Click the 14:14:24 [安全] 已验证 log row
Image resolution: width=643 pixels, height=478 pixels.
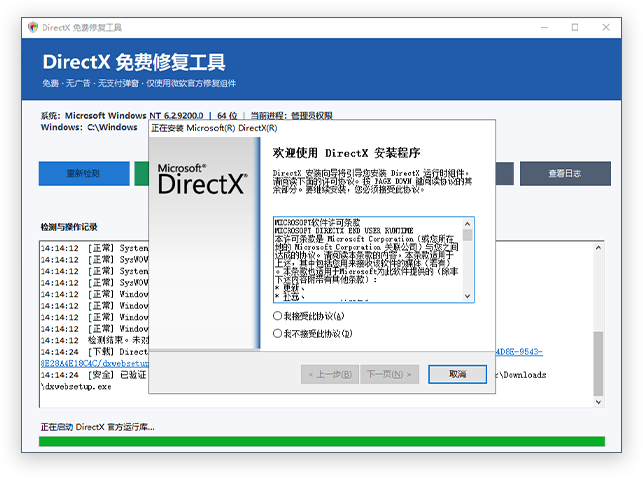(94, 375)
